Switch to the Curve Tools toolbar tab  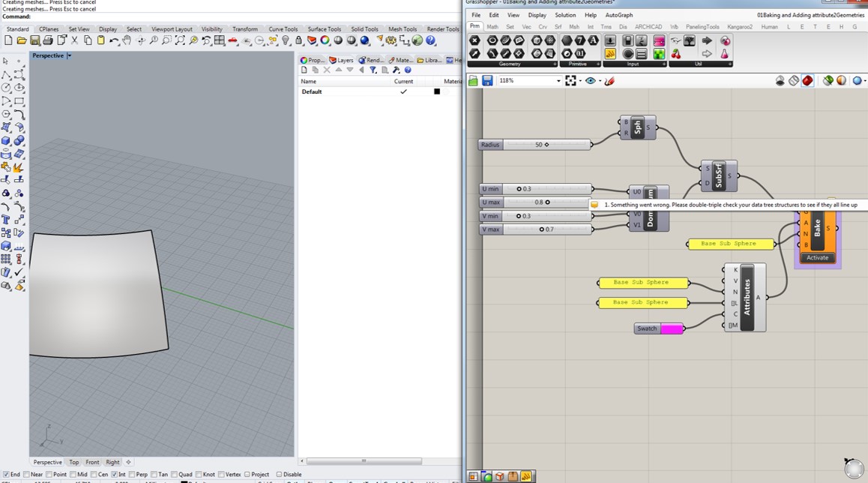tap(283, 28)
